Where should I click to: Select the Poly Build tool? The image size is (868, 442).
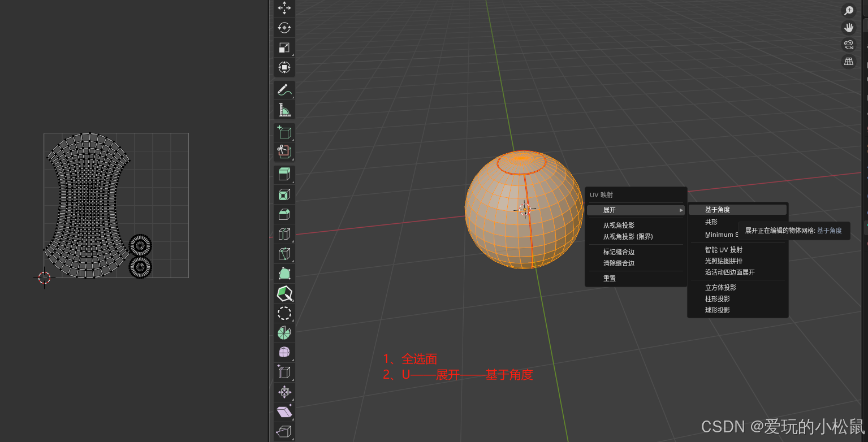pyautogui.click(x=284, y=274)
